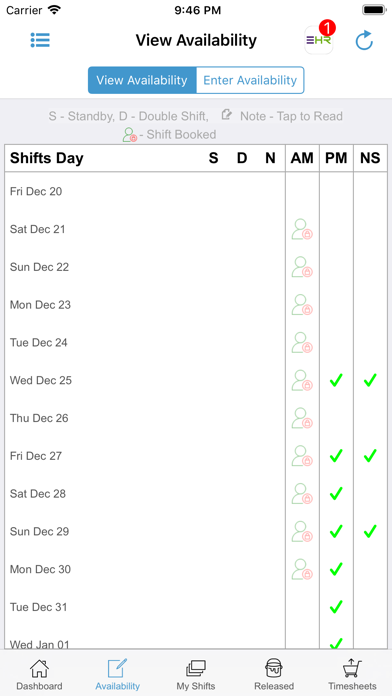This screenshot has height=696, width=392.
Task: Tap PM checkmark for Tue Dec 31
Action: (x=336, y=606)
